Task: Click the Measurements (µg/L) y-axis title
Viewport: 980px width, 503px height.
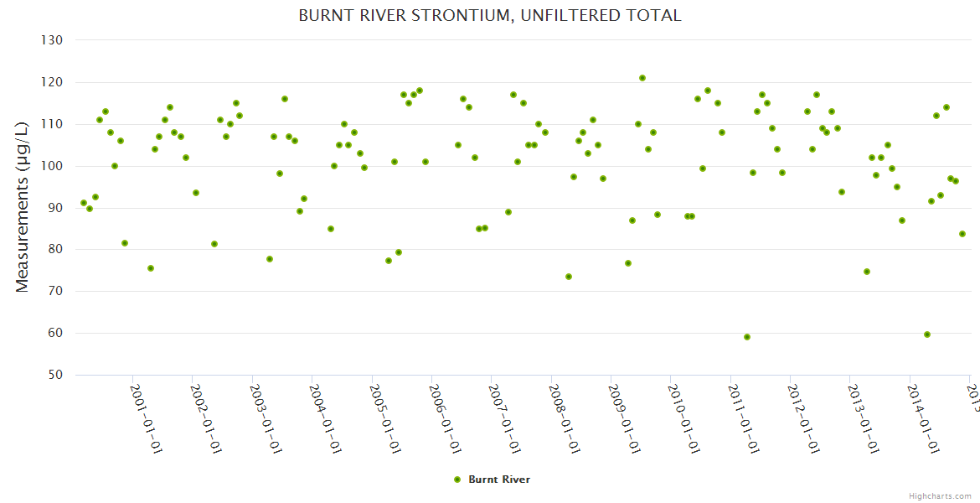Action: click(23, 207)
